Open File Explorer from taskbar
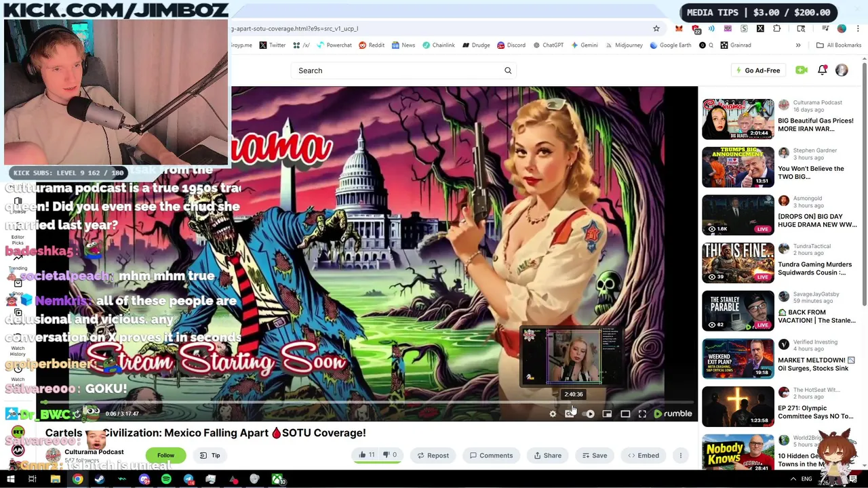The height and width of the screenshot is (488, 868). [x=55, y=480]
